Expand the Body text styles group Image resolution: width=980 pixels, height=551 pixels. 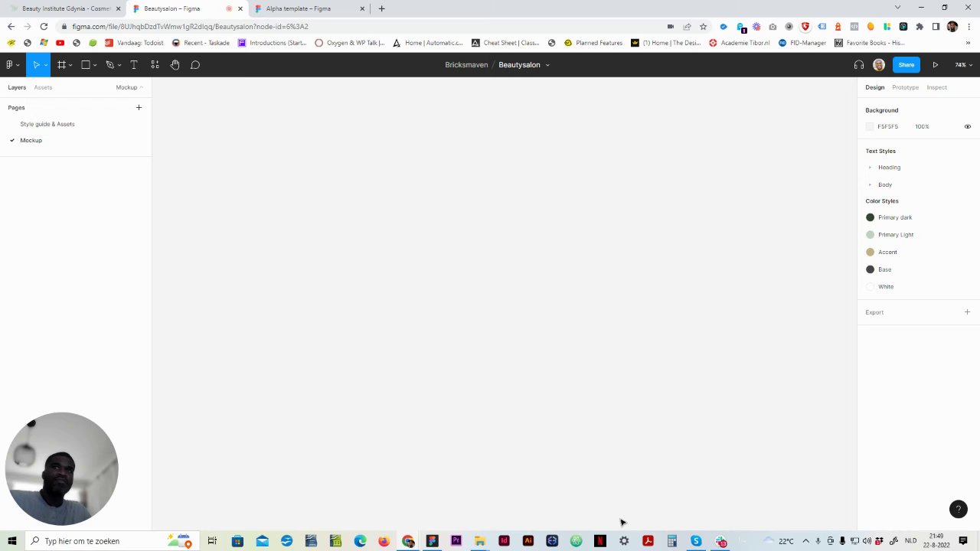pos(870,184)
